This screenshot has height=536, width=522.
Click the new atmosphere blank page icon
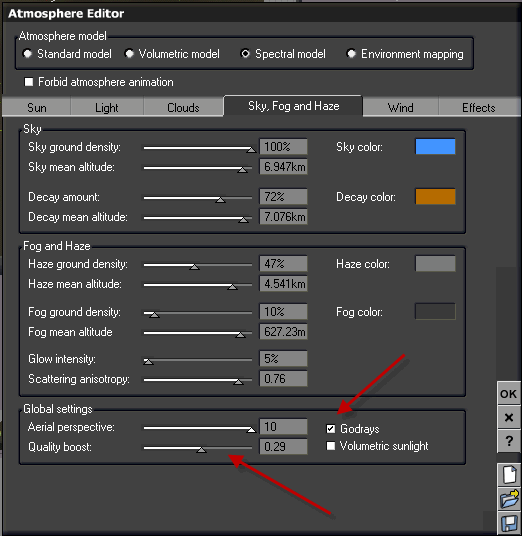click(x=509, y=474)
